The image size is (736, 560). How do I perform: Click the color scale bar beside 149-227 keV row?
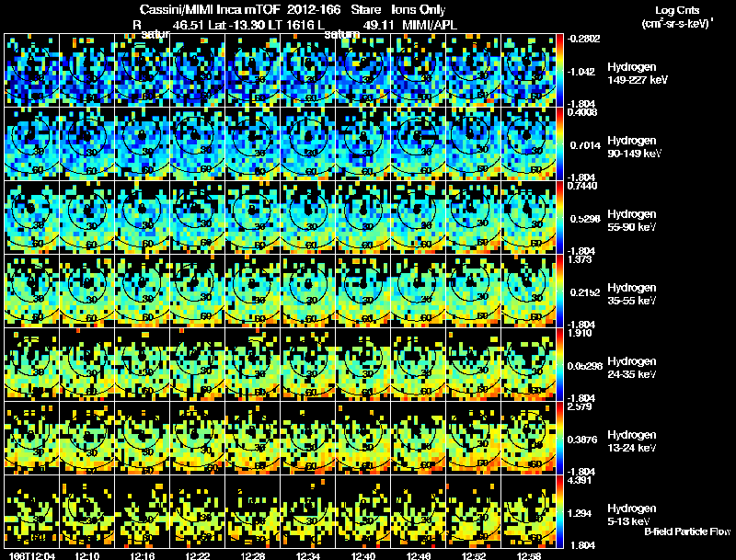(559, 71)
